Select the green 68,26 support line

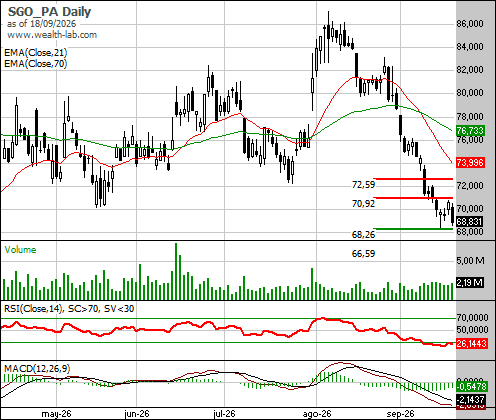413,229
